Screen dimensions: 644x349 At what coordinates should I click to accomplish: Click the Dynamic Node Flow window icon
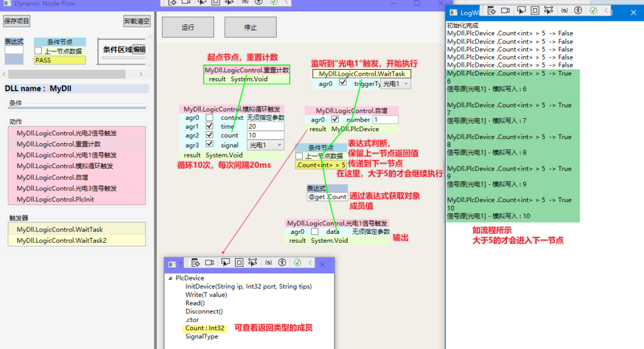point(7,4)
